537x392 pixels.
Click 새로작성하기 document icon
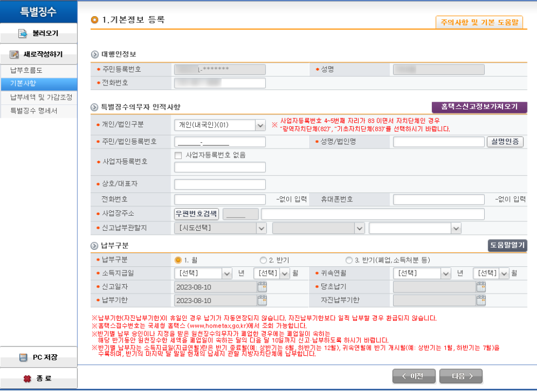point(14,54)
